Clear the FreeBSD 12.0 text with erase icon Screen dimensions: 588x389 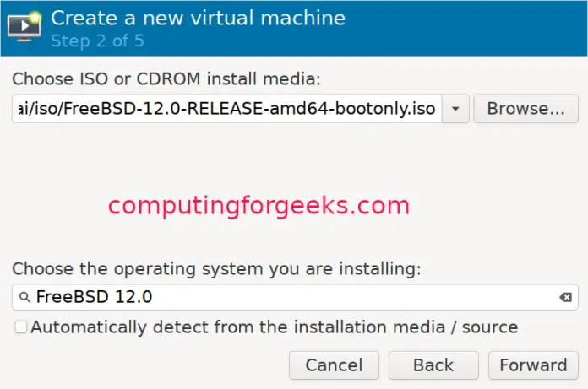tap(565, 297)
